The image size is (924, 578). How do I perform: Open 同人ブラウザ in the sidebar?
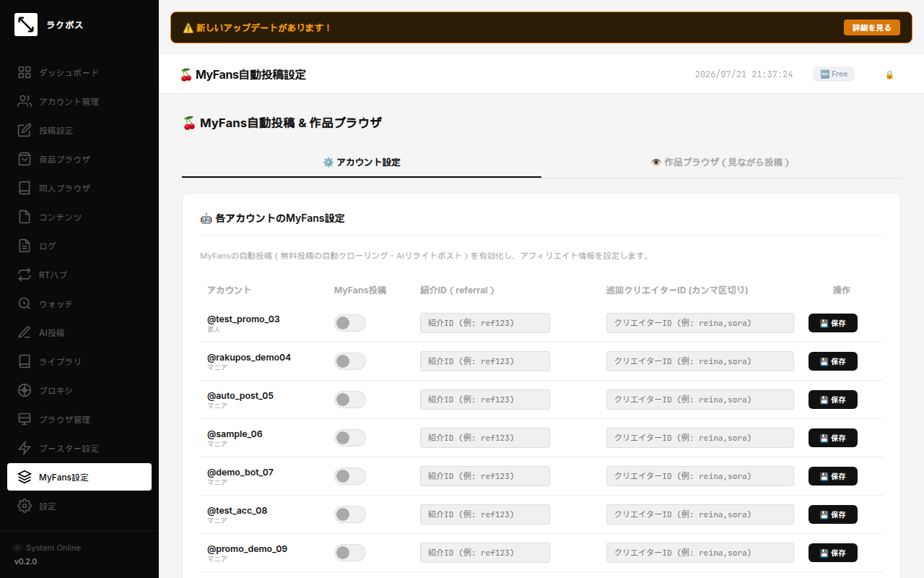coord(79,188)
